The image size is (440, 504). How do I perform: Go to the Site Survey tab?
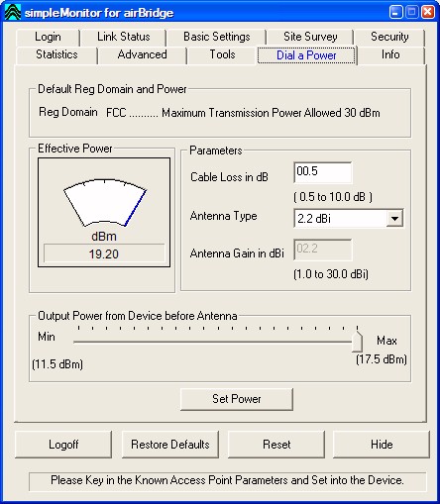point(310,37)
